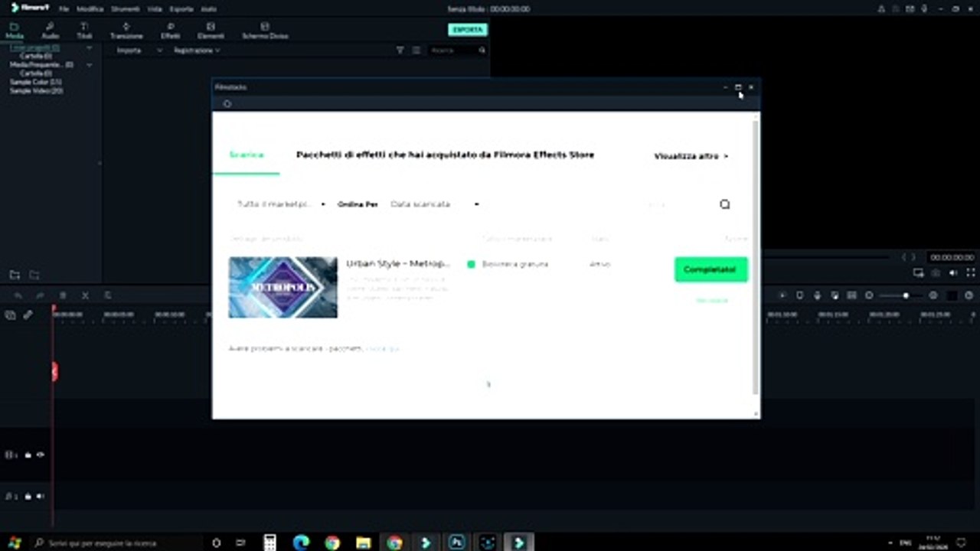Click the timeline zoom slider handle
This screenshot has height=551, width=980.
906,295
